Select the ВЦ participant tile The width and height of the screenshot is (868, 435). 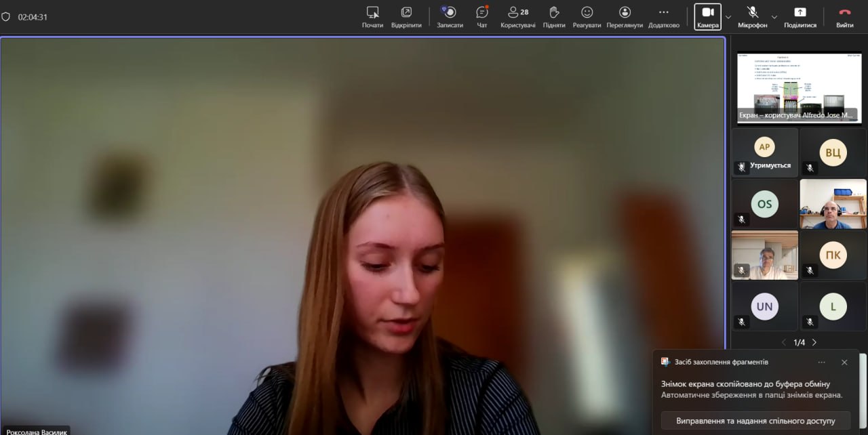pos(833,153)
